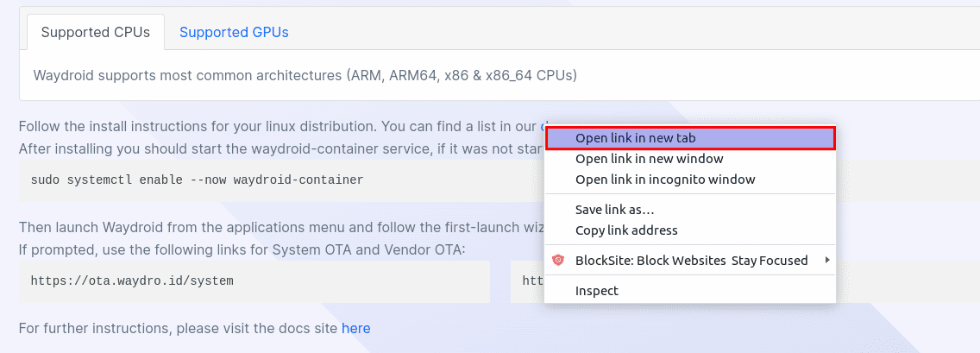The image size is (980, 353).
Task: Click the "Waydroid supports most common architectures" text
Action: 305,76
